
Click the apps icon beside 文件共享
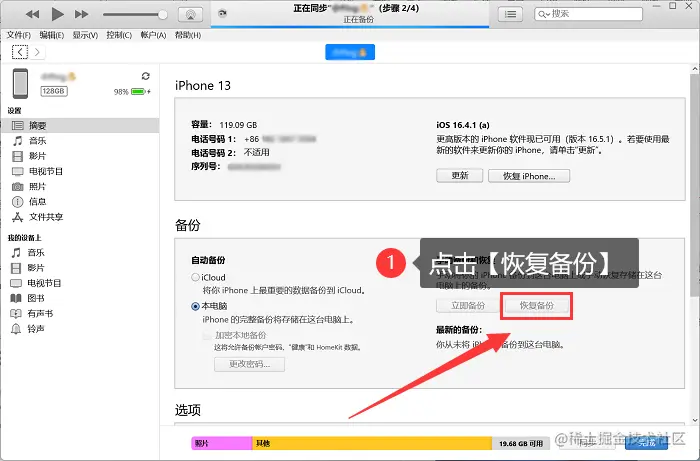click(x=17, y=217)
